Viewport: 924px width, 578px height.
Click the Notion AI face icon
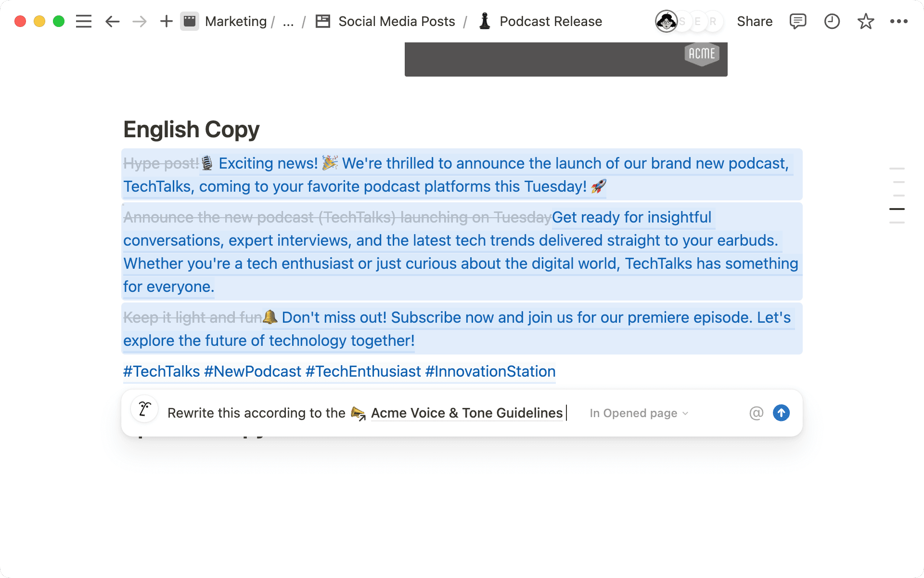(144, 410)
